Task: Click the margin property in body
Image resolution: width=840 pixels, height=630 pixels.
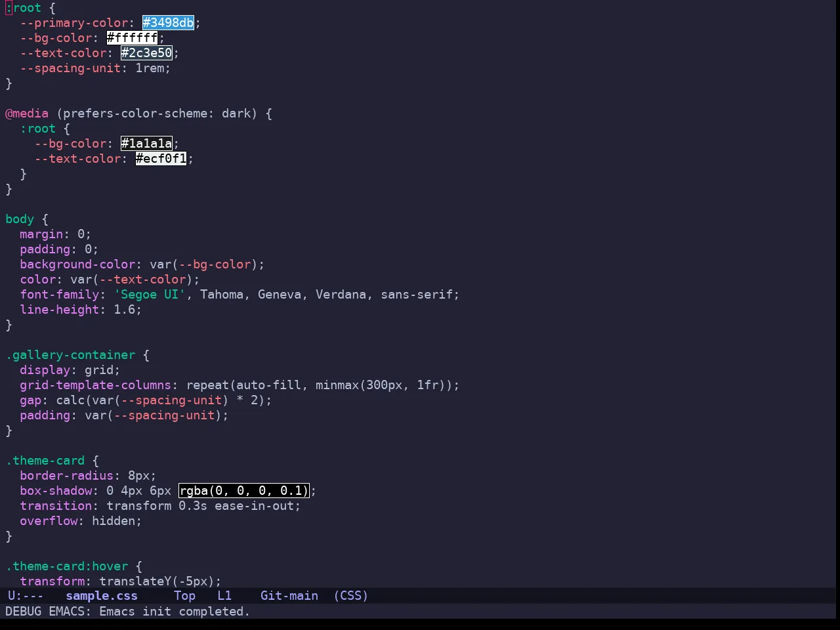Action: 41,234
